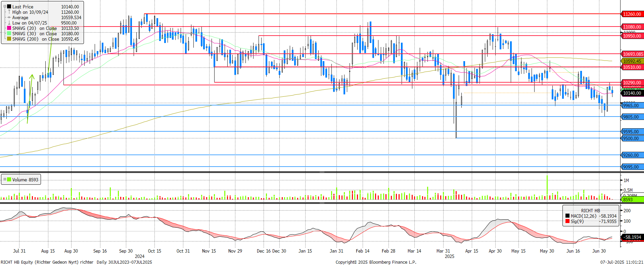This screenshot has width=644, height=265.
Task: Click the red Sig(9) swatch
Action: (567, 221)
